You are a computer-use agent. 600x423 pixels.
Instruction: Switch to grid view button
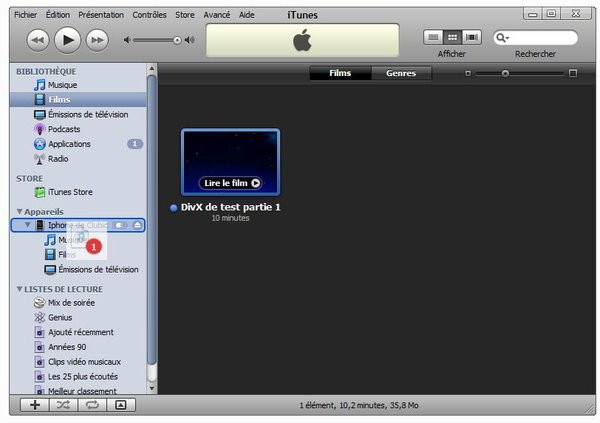click(x=452, y=37)
